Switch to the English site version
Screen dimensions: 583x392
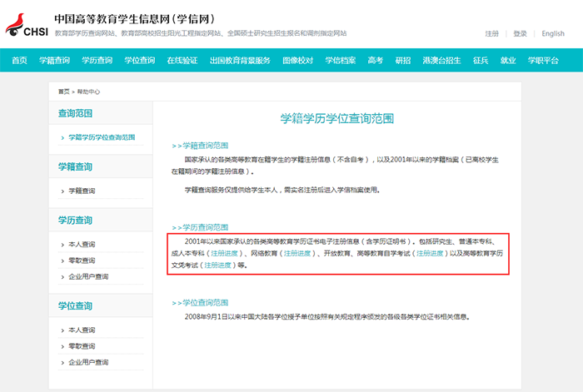tap(553, 34)
